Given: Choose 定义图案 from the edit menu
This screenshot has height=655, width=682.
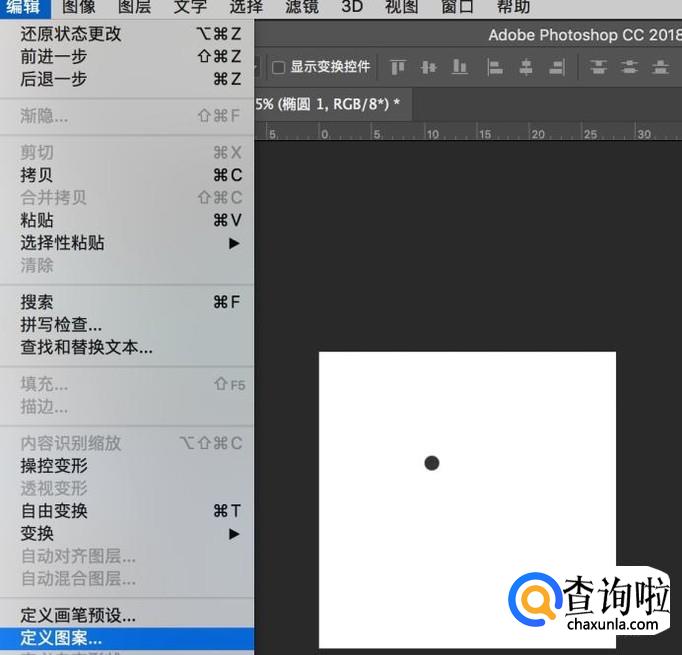Looking at the screenshot, I should (x=62, y=638).
